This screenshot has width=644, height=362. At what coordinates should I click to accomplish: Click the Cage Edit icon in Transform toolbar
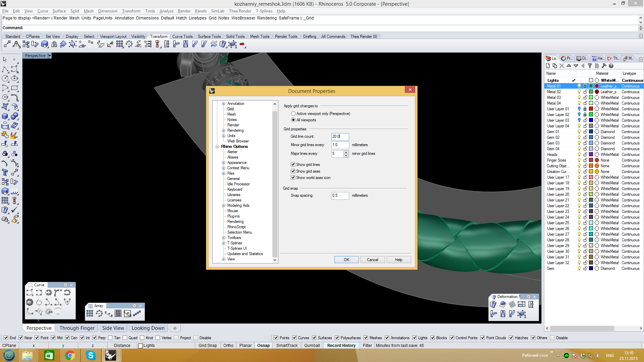(232, 44)
